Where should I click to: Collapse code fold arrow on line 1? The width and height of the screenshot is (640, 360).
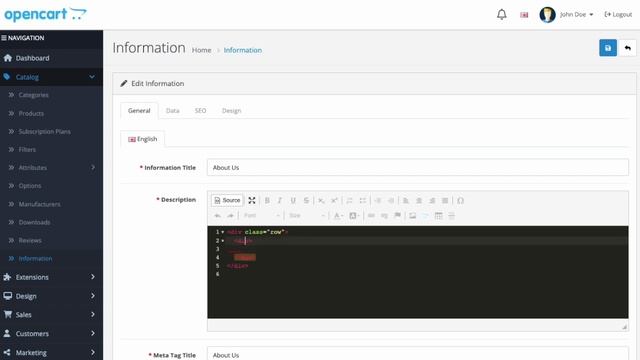[223, 232]
